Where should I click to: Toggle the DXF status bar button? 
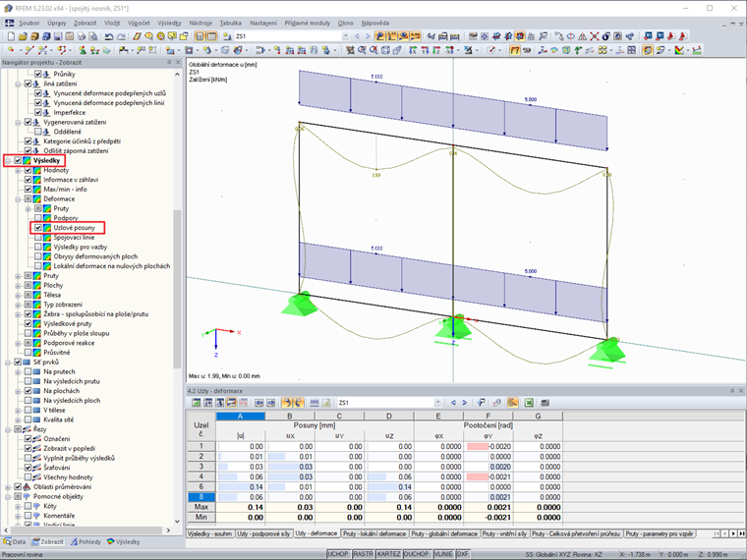click(x=462, y=554)
